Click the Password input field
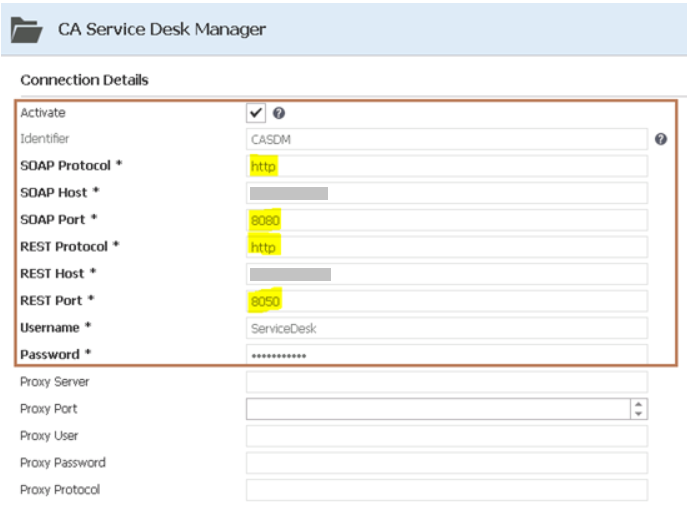 pos(447,355)
